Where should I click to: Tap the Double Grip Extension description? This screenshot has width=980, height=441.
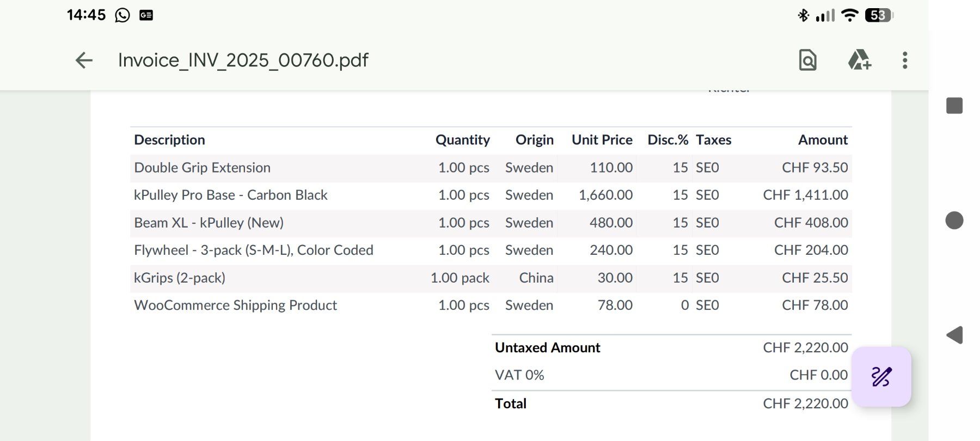click(x=202, y=168)
